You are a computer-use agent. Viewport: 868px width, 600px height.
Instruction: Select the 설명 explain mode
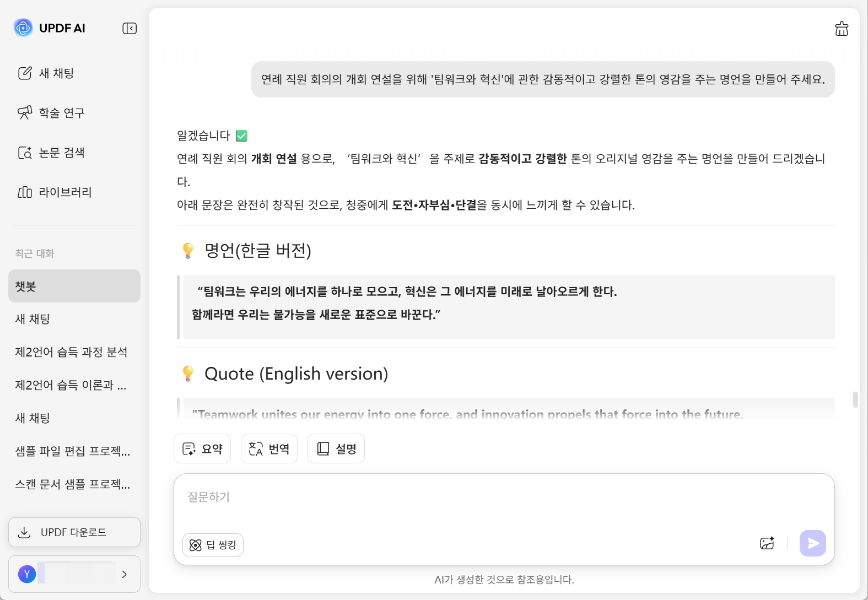(336, 448)
